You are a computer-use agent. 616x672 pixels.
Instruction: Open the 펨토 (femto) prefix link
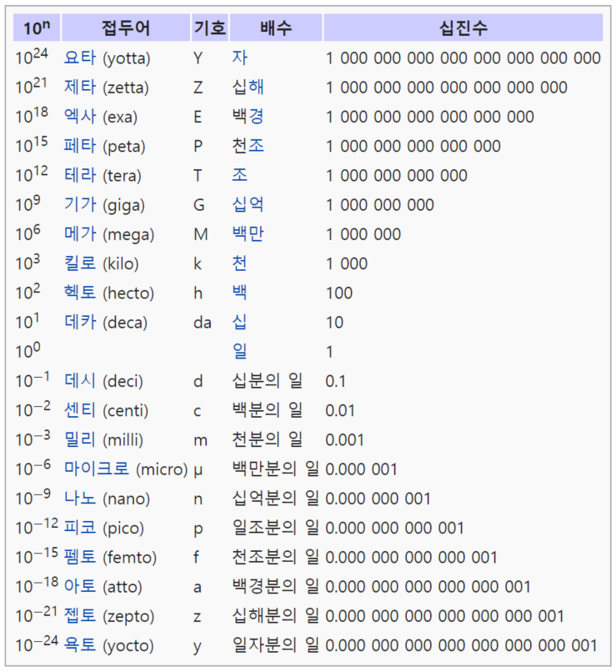click(x=80, y=557)
